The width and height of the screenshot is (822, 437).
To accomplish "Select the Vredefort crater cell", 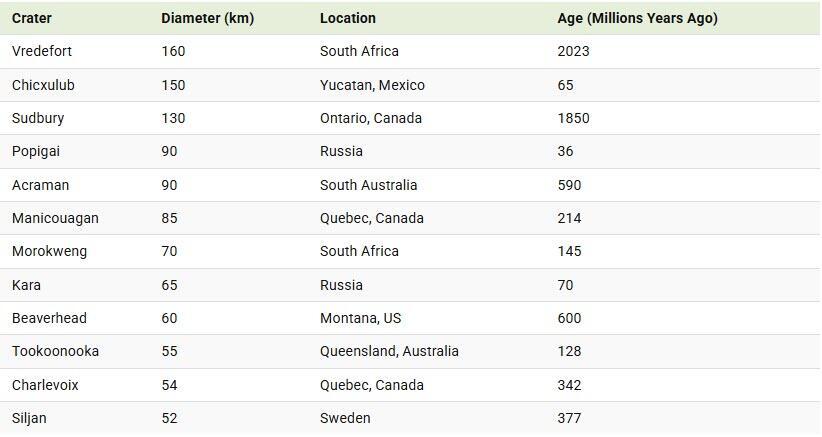I will (42, 51).
